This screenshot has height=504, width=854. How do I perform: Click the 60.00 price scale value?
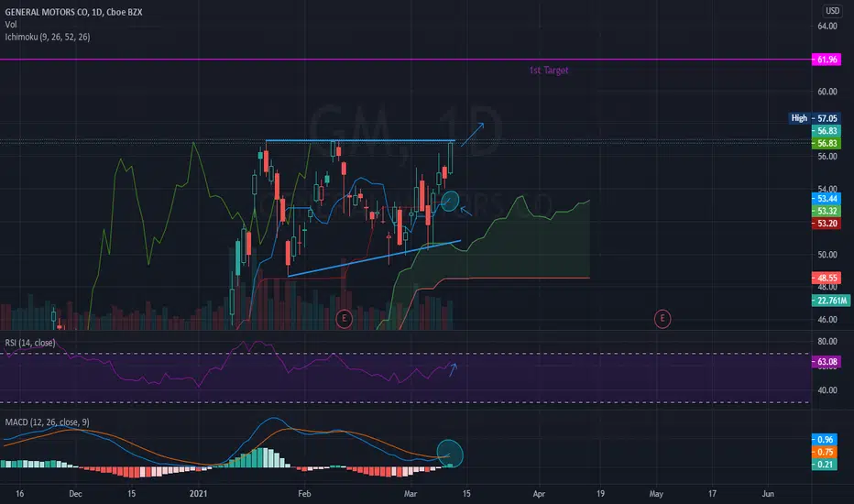(x=827, y=92)
